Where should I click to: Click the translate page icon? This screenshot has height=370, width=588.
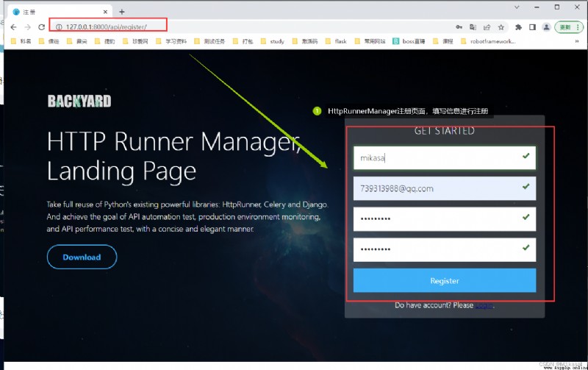pos(473,27)
